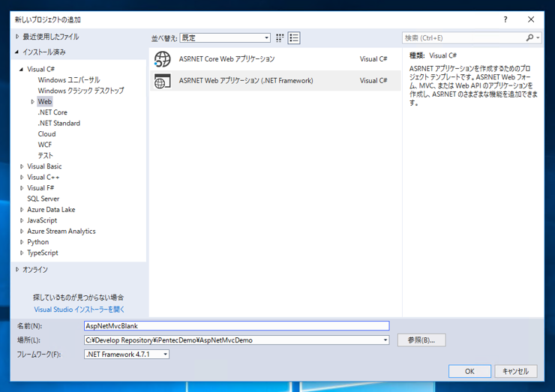Expand the Azure Data Lake node arrow
Viewport: 555px width, 392px height.
coord(22,209)
